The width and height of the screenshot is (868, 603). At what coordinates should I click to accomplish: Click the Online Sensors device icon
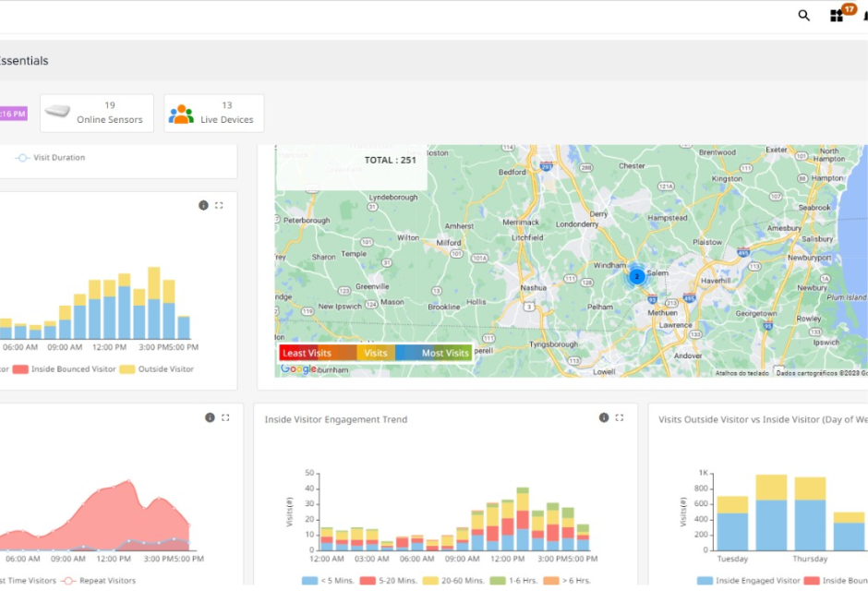[57, 112]
